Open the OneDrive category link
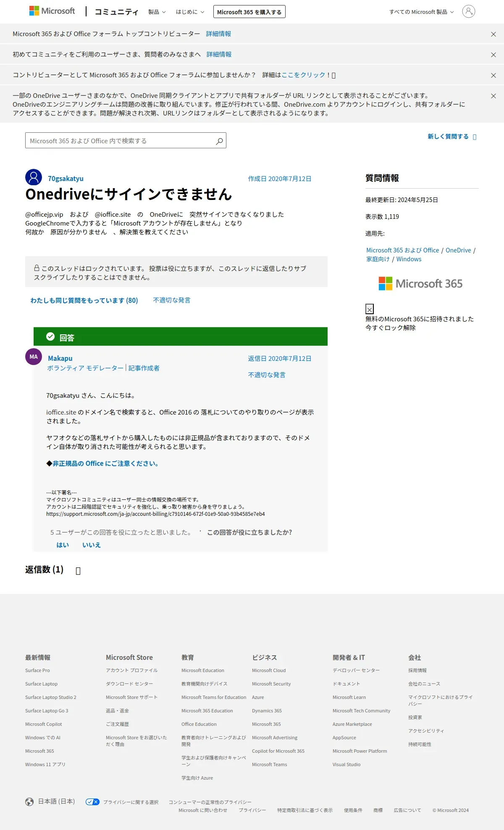504x830 pixels. coord(458,250)
